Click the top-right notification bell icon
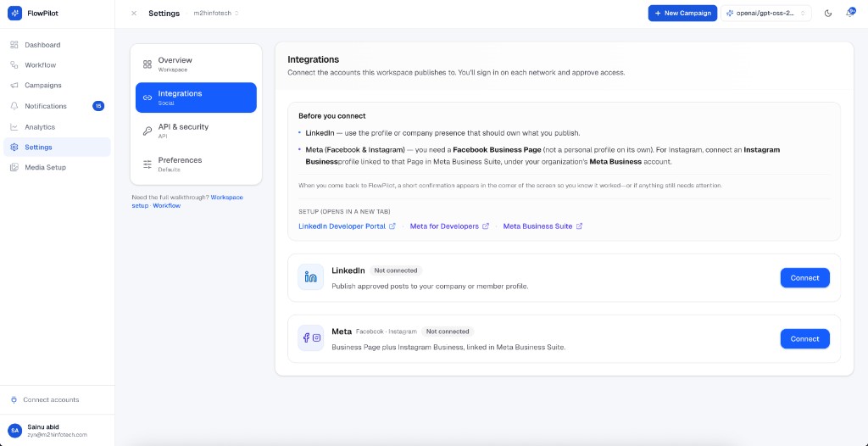868x446 pixels. coord(849,13)
